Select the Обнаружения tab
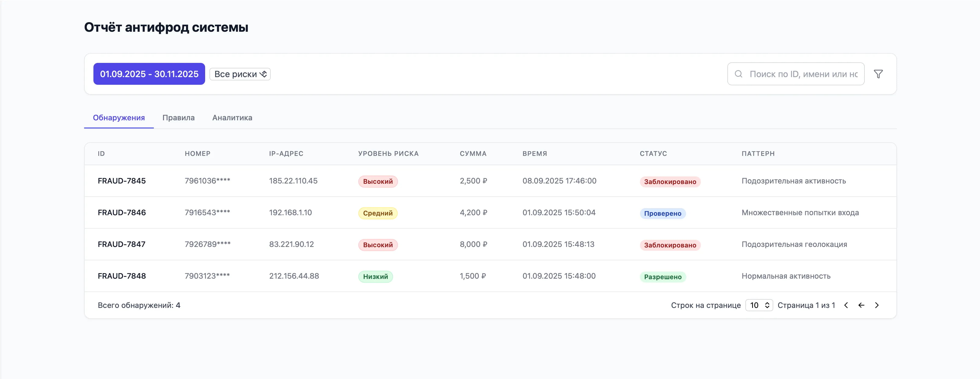 tap(119, 118)
